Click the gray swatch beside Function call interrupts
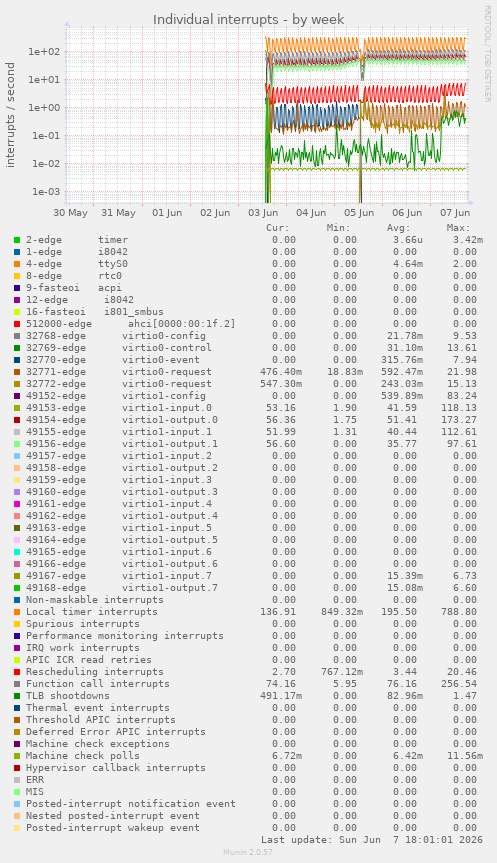The width and height of the screenshot is (497, 863). [x=17, y=684]
